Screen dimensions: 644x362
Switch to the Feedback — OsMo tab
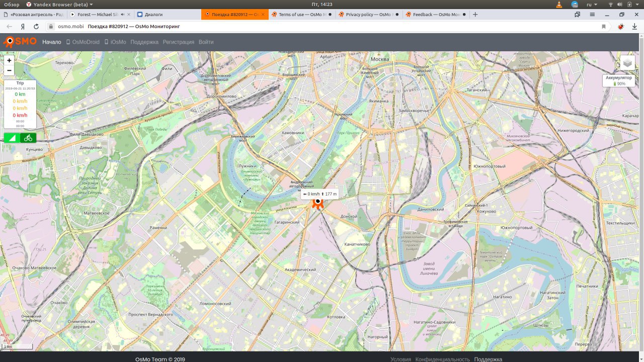[435, 15]
